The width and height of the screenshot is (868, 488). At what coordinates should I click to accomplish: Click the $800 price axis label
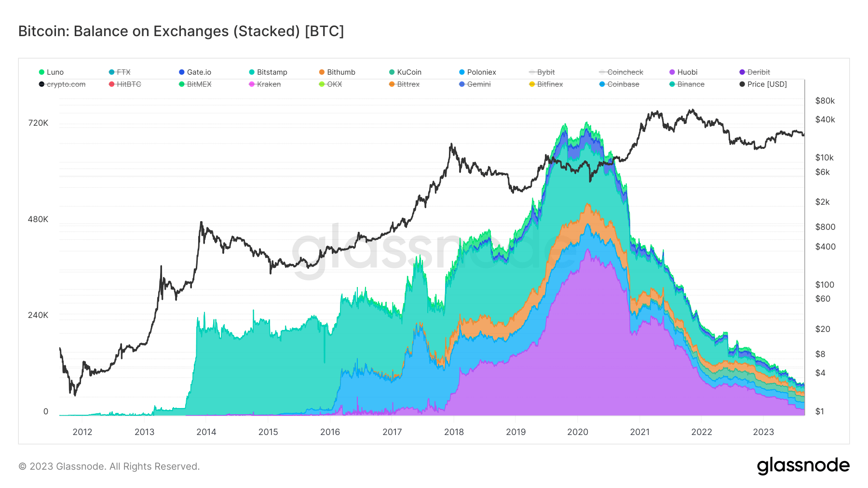click(x=825, y=227)
